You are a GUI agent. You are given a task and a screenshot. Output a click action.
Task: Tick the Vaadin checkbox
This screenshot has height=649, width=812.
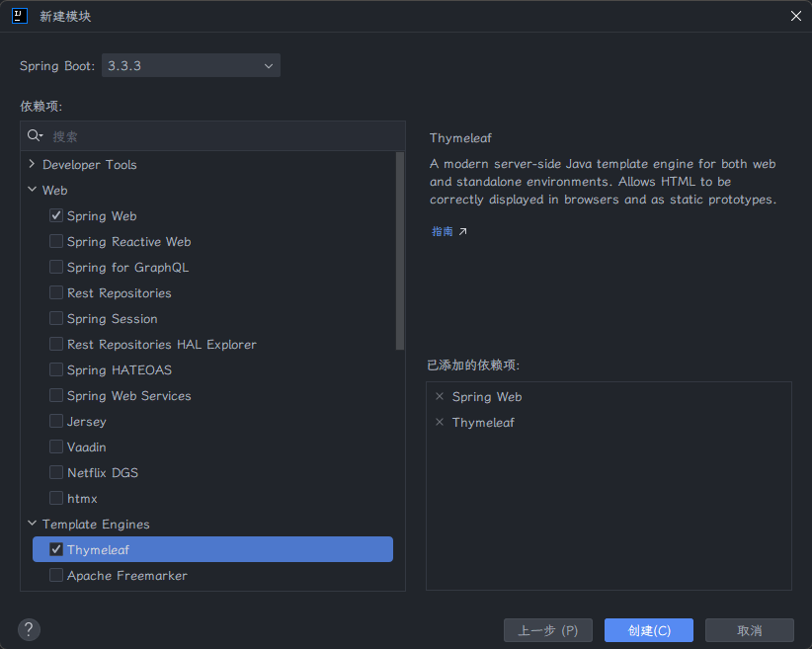point(56,446)
